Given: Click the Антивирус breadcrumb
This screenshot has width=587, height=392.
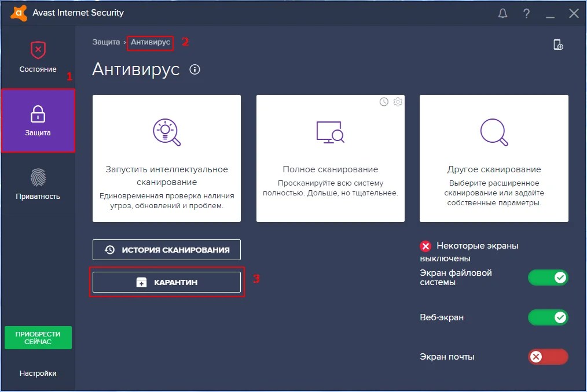Looking at the screenshot, I should pos(150,42).
